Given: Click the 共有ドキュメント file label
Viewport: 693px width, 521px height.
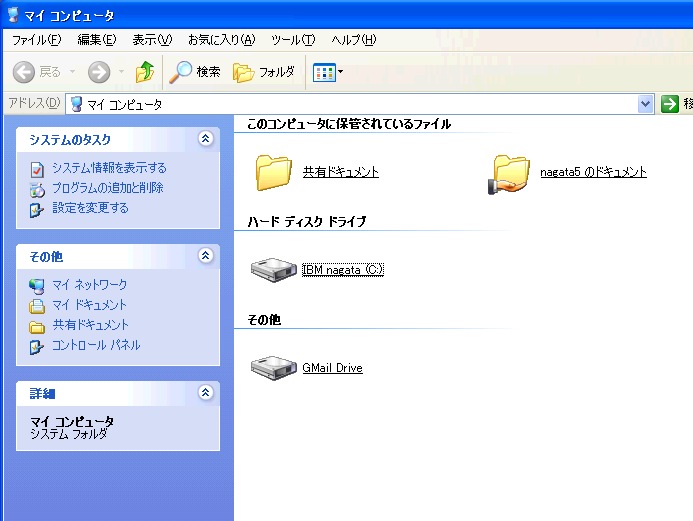Looking at the screenshot, I should (341, 171).
